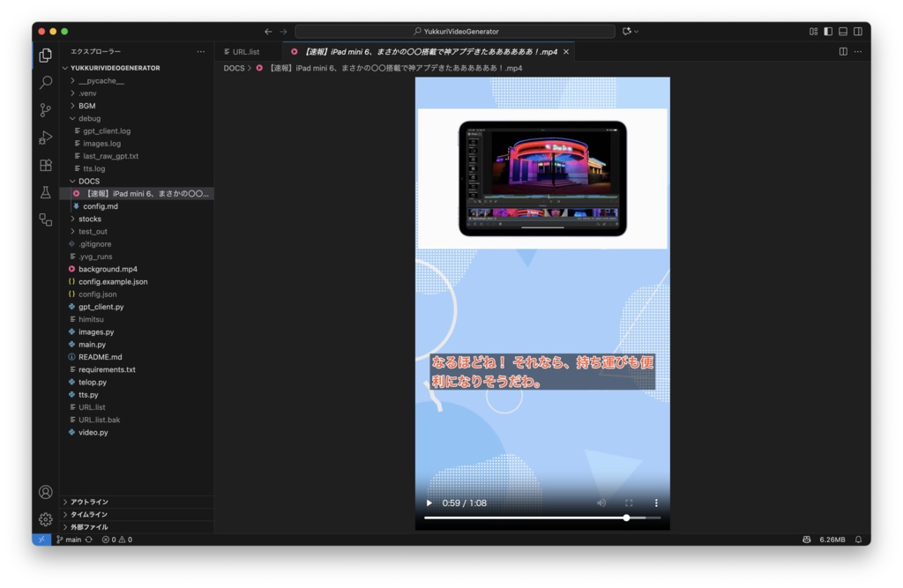Click the notifications bell in status bar
903x588 pixels.
(x=857, y=539)
